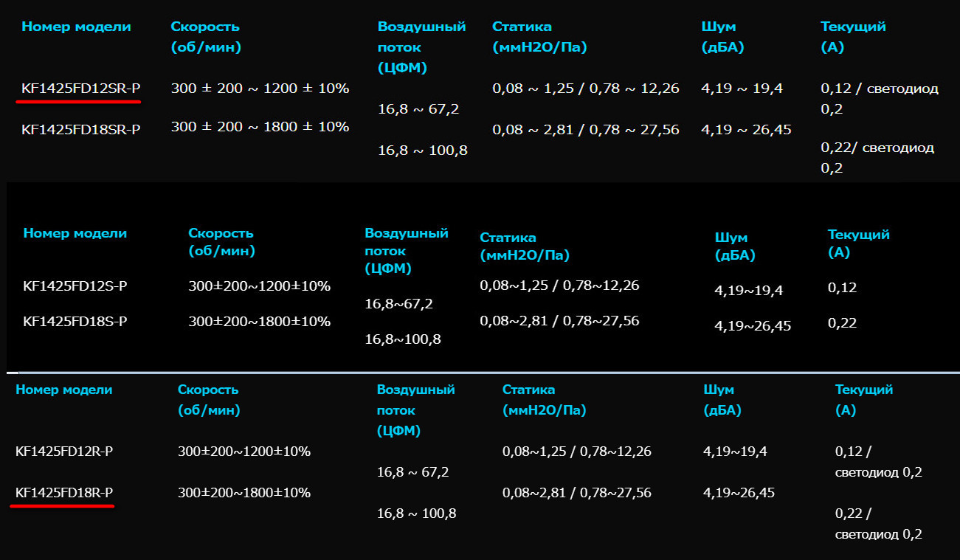Select "Текущий" header in the bottom table
The image size is (960, 560).
pos(863,390)
